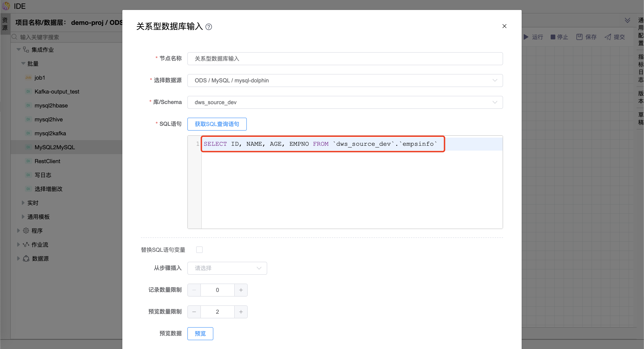Click the 程序 gear icon in the tree
The width and height of the screenshot is (644, 349).
click(x=26, y=230)
